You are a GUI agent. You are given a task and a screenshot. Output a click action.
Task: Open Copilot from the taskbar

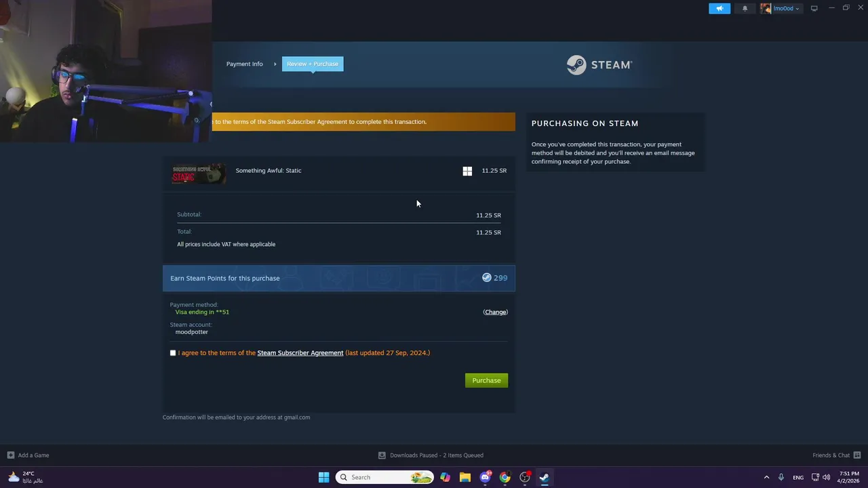pyautogui.click(x=445, y=477)
